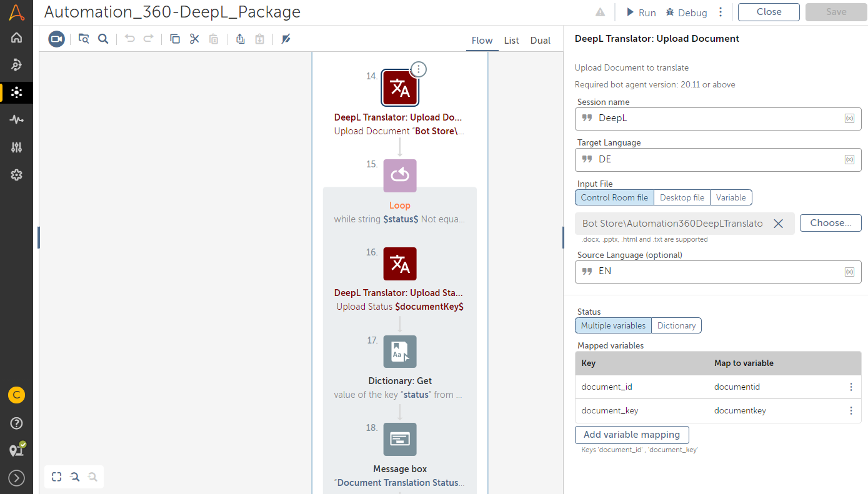This screenshot has height=494, width=868.
Task: Select the Message box action icon
Action: tap(400, 440)
